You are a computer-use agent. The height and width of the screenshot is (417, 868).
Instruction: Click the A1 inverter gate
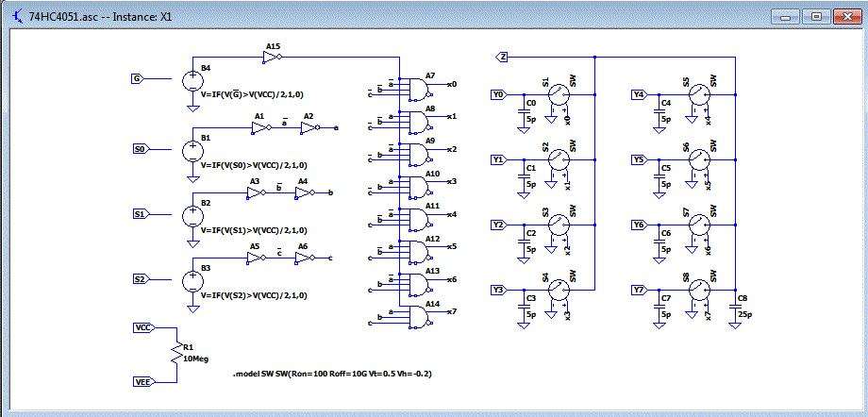[260, 128]
